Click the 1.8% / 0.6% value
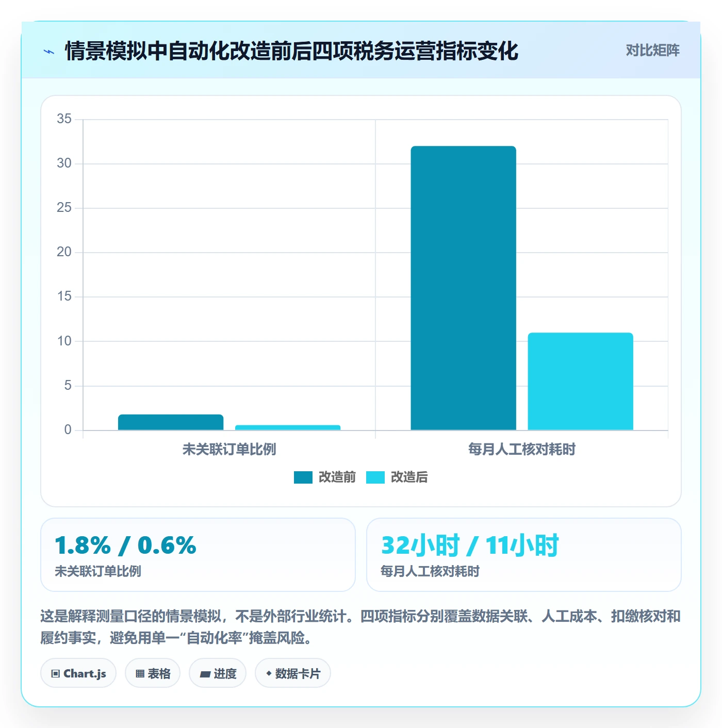 (126, 545)
